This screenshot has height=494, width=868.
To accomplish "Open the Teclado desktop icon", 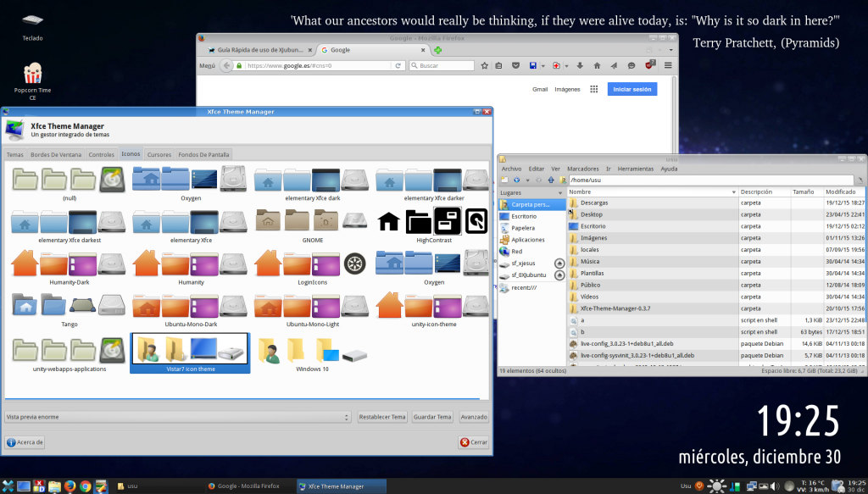I will (x=33, y=27).
